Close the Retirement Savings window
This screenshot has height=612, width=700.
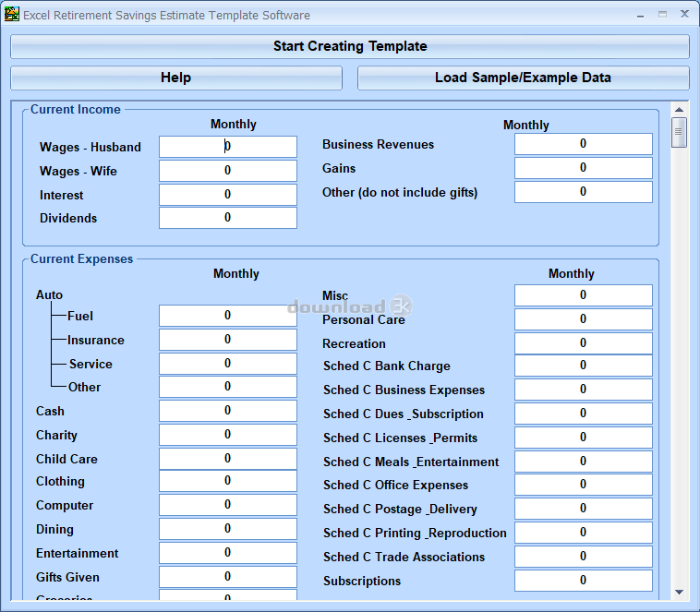pos(684,14)
